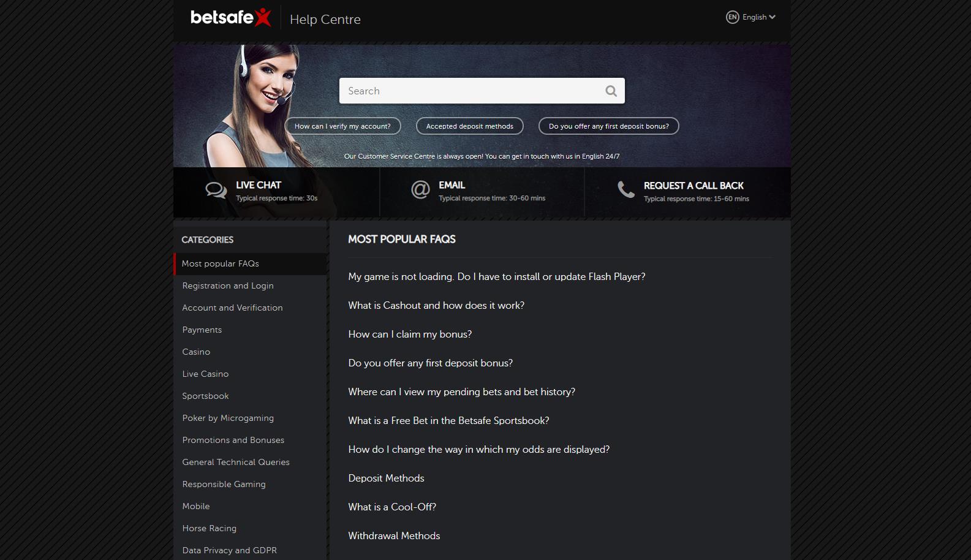Open the Payments category

coord(202,330)
